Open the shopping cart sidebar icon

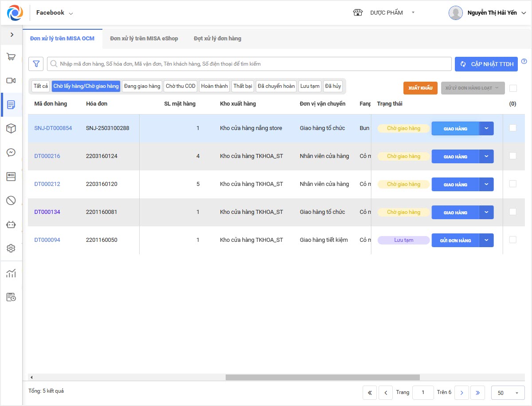click(x=11, y=57)
